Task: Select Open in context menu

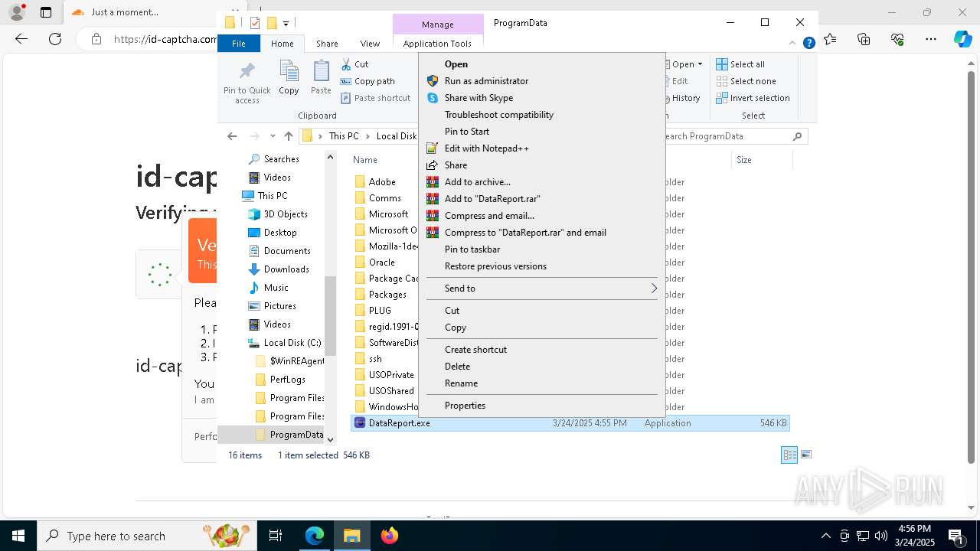Action: (542, 64)
